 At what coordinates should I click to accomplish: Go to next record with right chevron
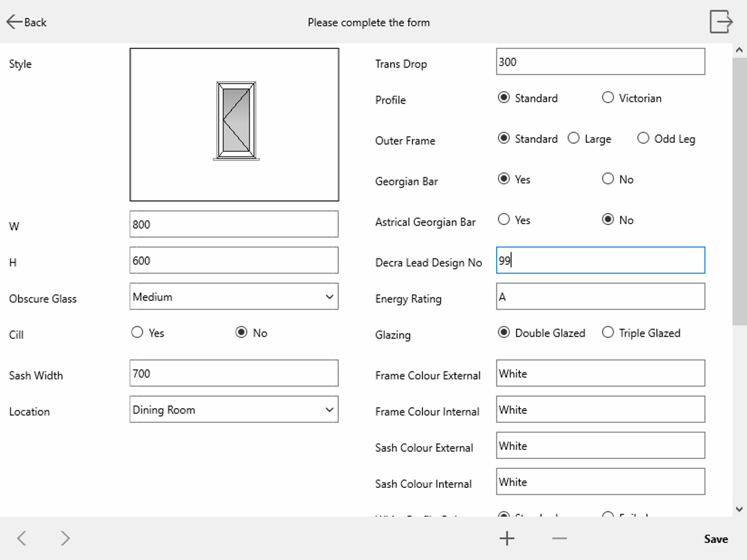65,538
